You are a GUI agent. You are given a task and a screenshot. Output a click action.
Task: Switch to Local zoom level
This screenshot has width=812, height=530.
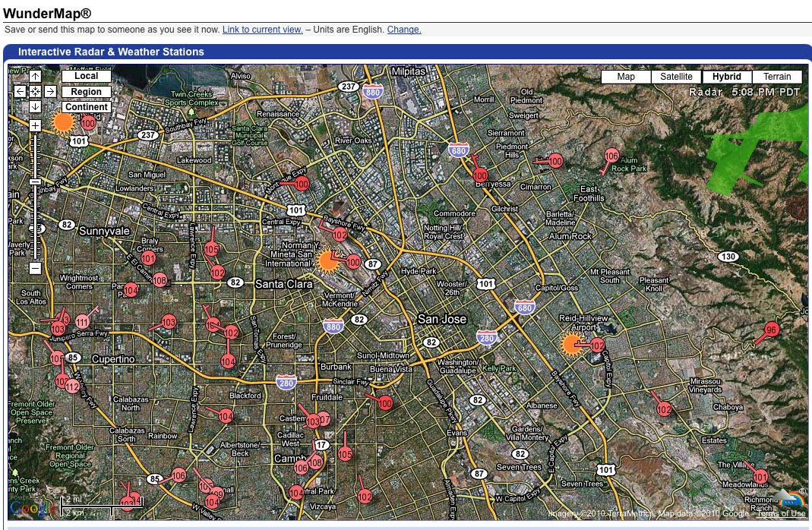tap(87, 76)
